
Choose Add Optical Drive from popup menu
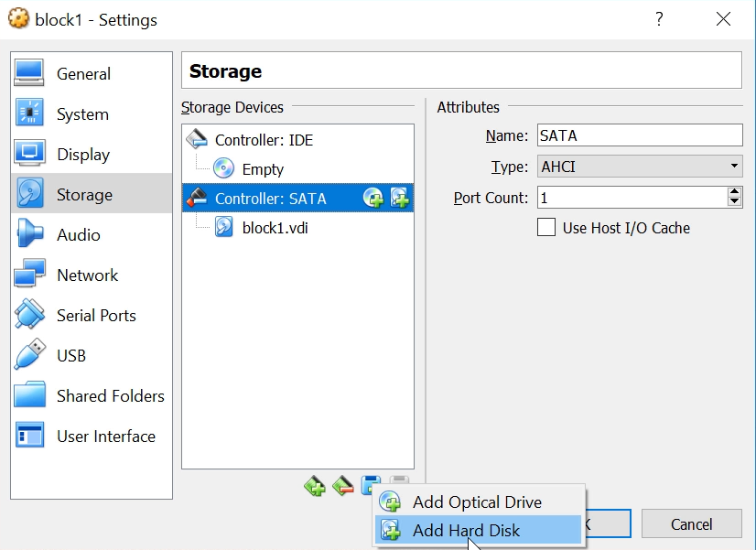click(x=477, y=502)
